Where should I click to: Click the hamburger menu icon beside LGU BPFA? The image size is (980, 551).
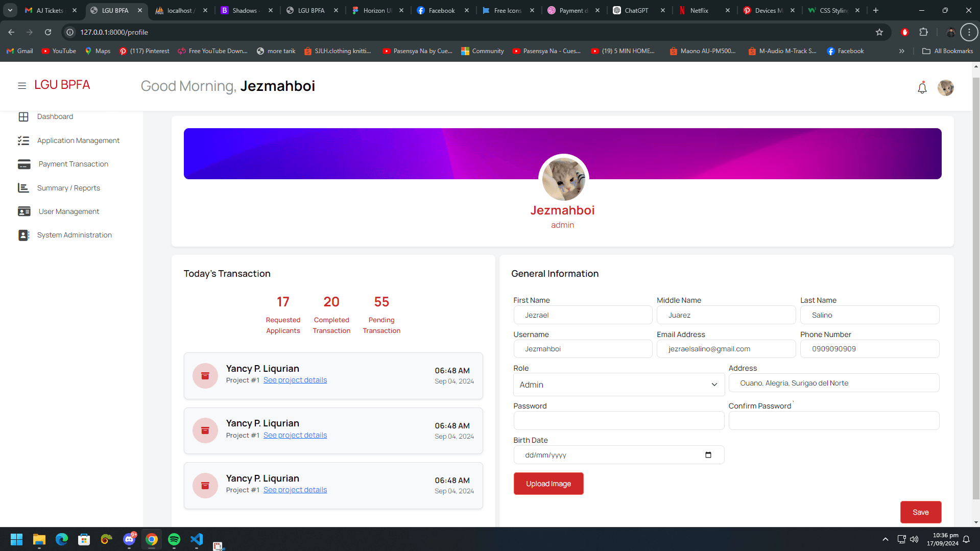pyautogui.click(x=22, y=86)
